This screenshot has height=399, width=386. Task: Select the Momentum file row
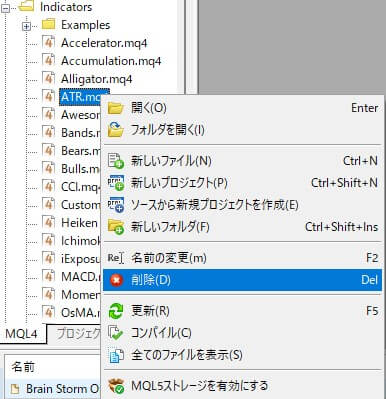(x=80, y=295)
